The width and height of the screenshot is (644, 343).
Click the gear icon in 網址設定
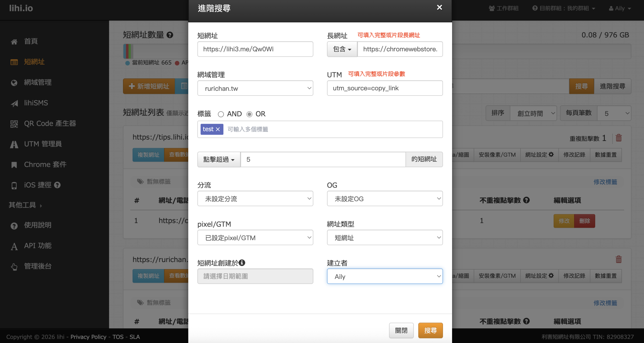[551, 154]
